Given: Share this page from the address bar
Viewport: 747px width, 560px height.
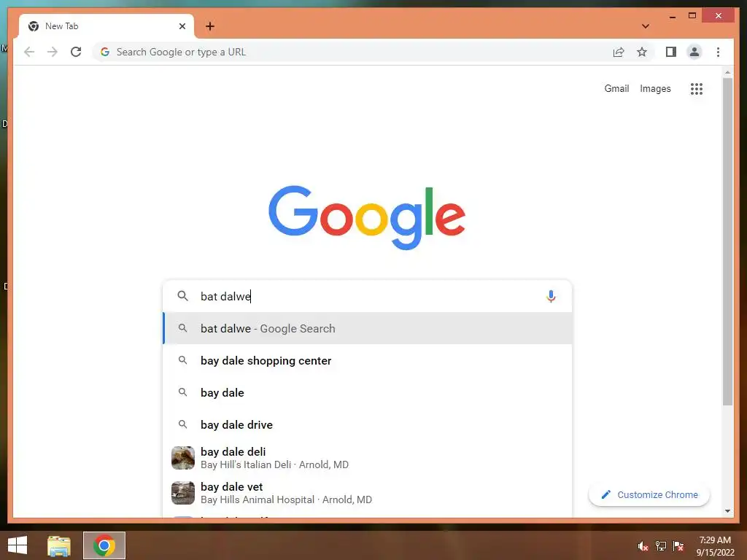Looking at the screenshot, I should (619, 52).
